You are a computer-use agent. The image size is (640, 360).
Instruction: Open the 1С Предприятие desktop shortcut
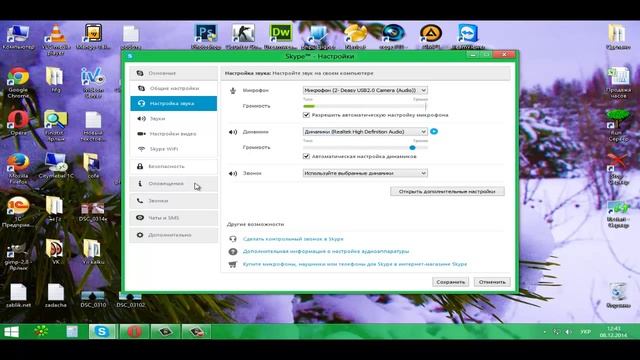click(x=18, y=211)
